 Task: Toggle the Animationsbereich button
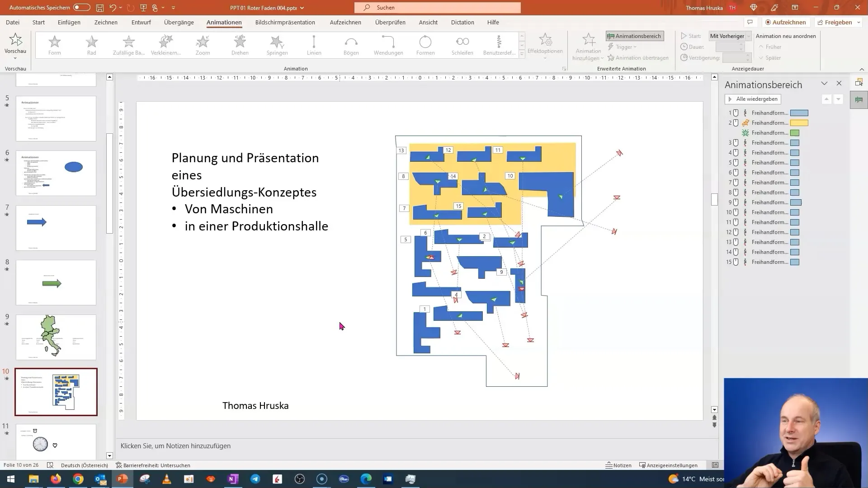[635, 36]
